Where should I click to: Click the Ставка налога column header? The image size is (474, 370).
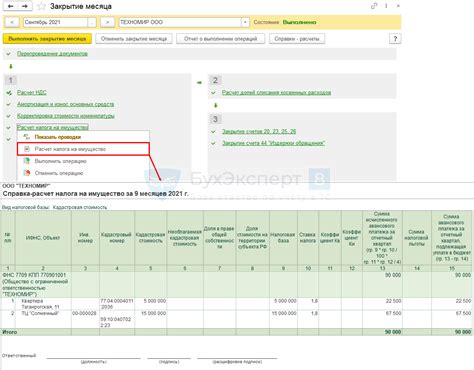[307, 238]
